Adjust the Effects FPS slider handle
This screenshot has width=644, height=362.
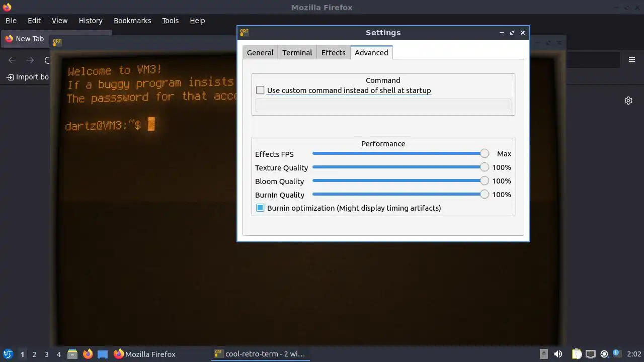click(485, 154)
